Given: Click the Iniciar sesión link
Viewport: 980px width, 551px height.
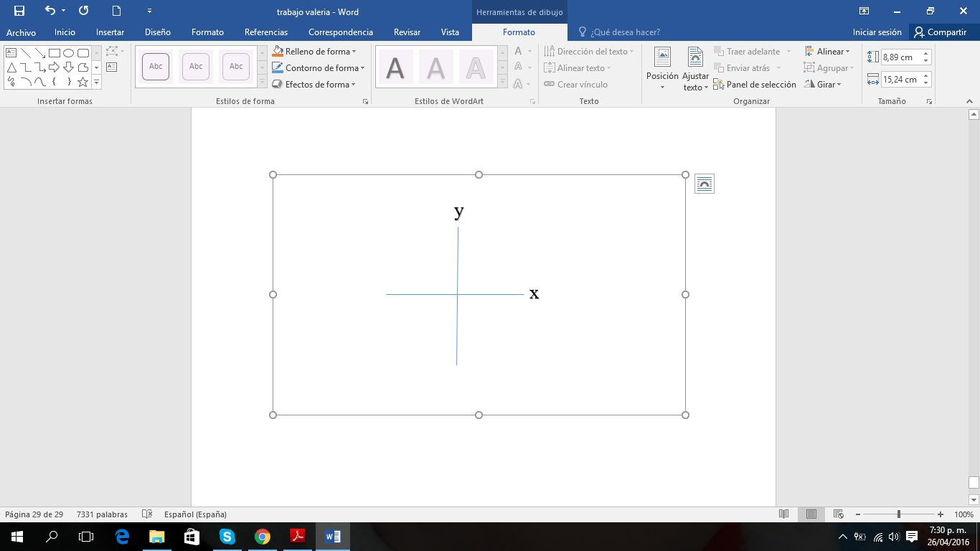Looking at the screenshot, I should (x=877, y=32).
